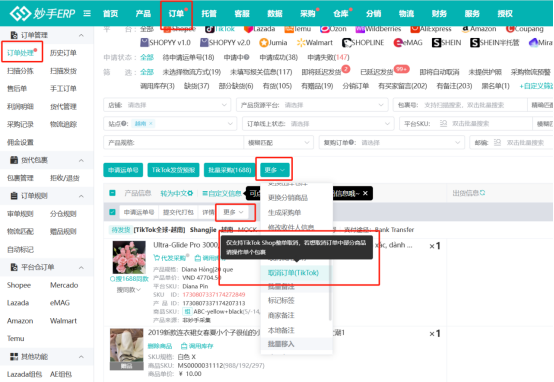Open the 模糊匹配 dropdown

(x=278, y=143)
